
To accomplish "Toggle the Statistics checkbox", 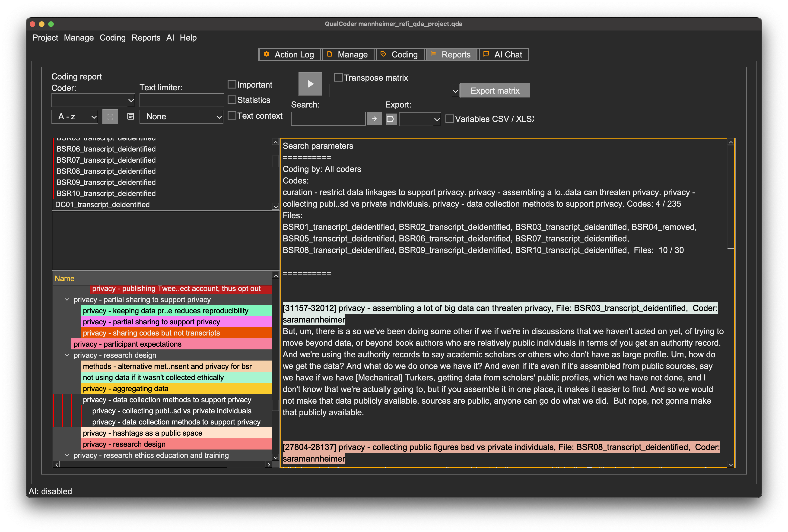I will tap(232, 100).
